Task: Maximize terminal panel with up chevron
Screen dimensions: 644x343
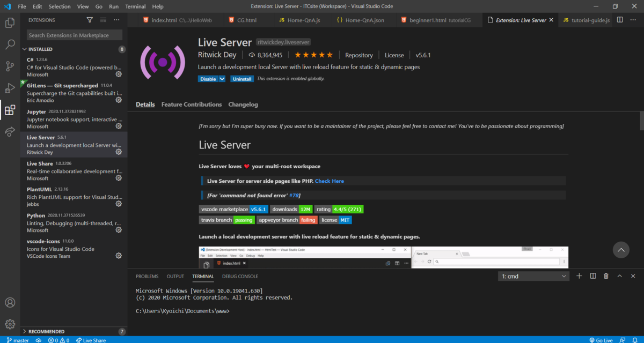Action: [619, 276]
